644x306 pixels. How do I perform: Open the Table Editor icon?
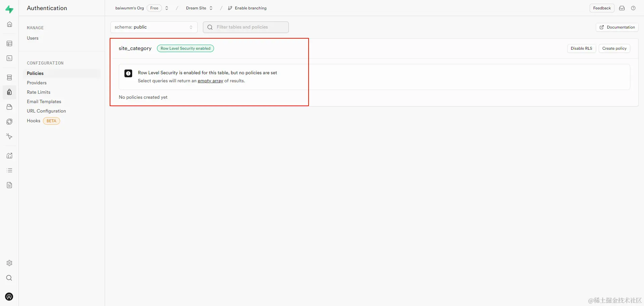point(9,43)
